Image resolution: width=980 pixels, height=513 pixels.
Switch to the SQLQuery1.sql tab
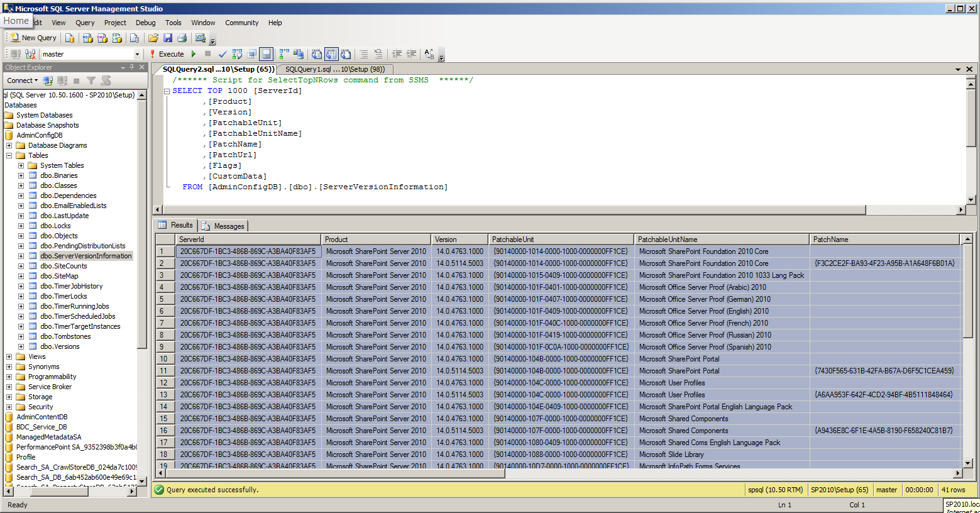click(334, 69)
